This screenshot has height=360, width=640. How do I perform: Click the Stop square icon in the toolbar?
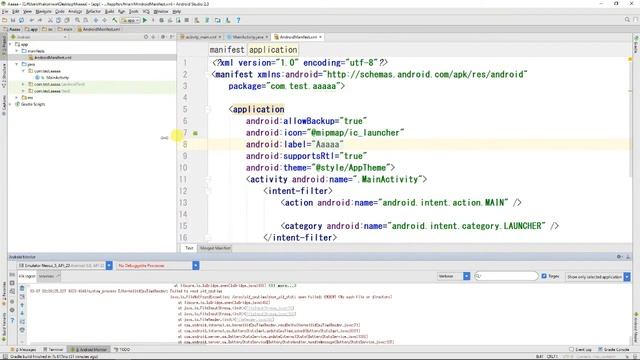pyautogui.click(x=187, y=20)
